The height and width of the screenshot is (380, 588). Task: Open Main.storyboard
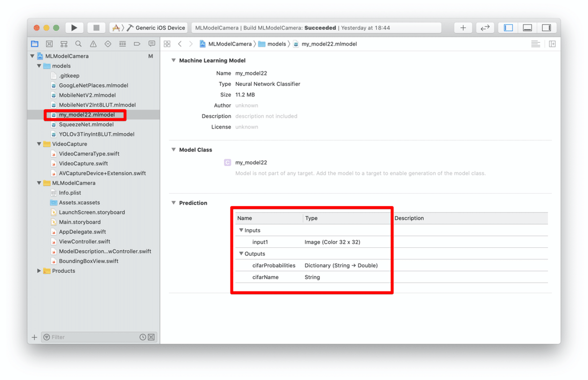(x=79, y=222)
